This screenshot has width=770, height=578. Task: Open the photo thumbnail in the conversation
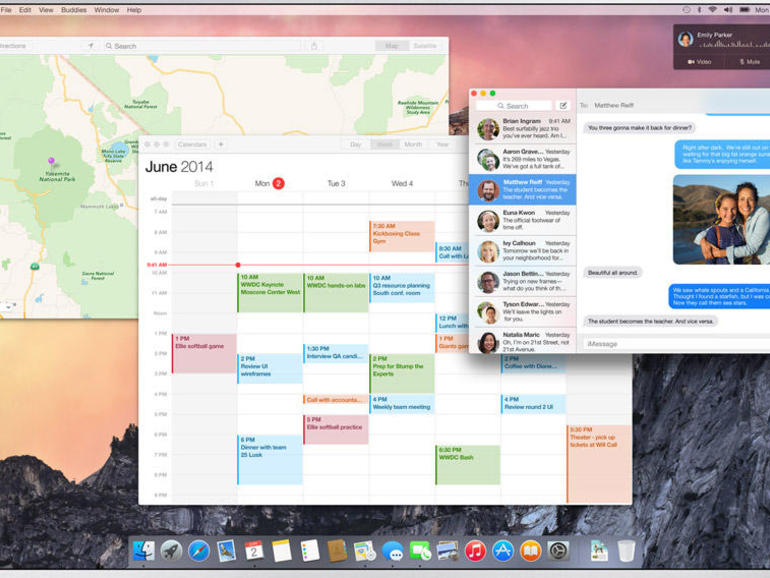pyautogui.click(x=720, y=219)
